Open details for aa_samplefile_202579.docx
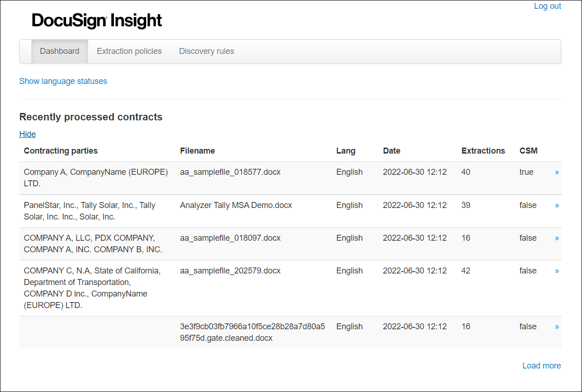This screenshot has width=582, height=392. pyautogui.click(x=557, y=271)
